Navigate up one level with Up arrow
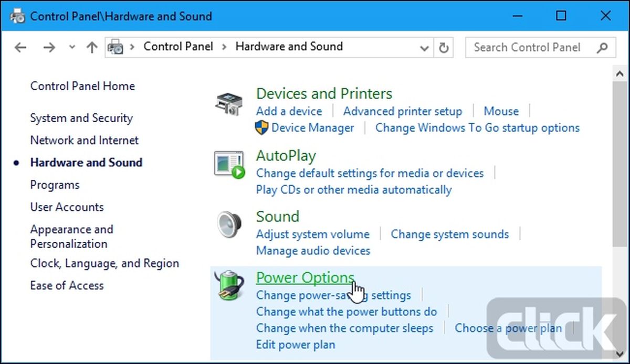The image size is (630, 364). tap(92, 47)
